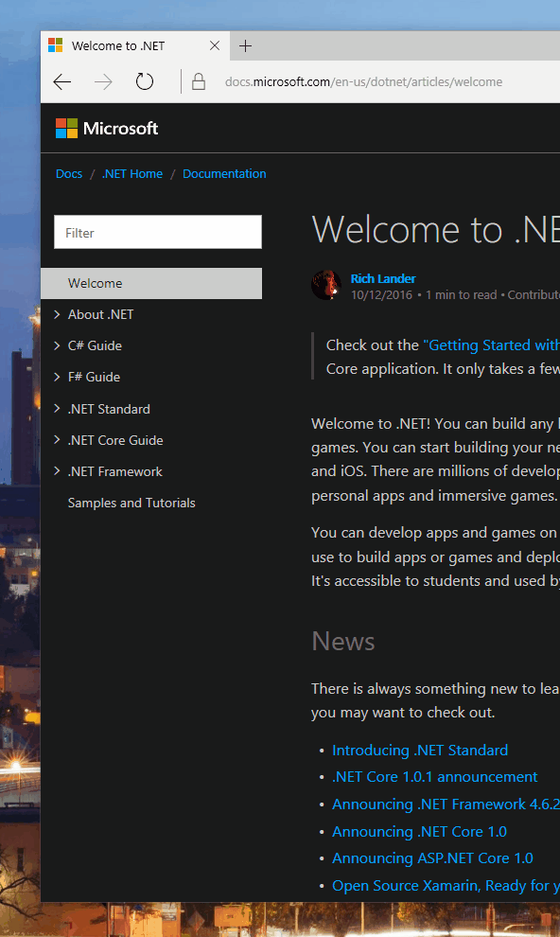Open Samples and Tutorials sidebar entry

pos(131,503)
